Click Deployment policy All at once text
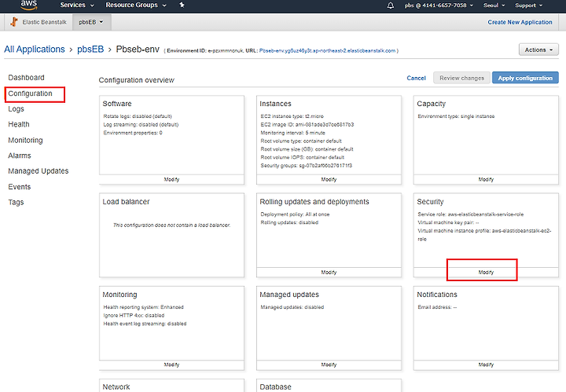 pyautogui.click(x=295, y=214)
